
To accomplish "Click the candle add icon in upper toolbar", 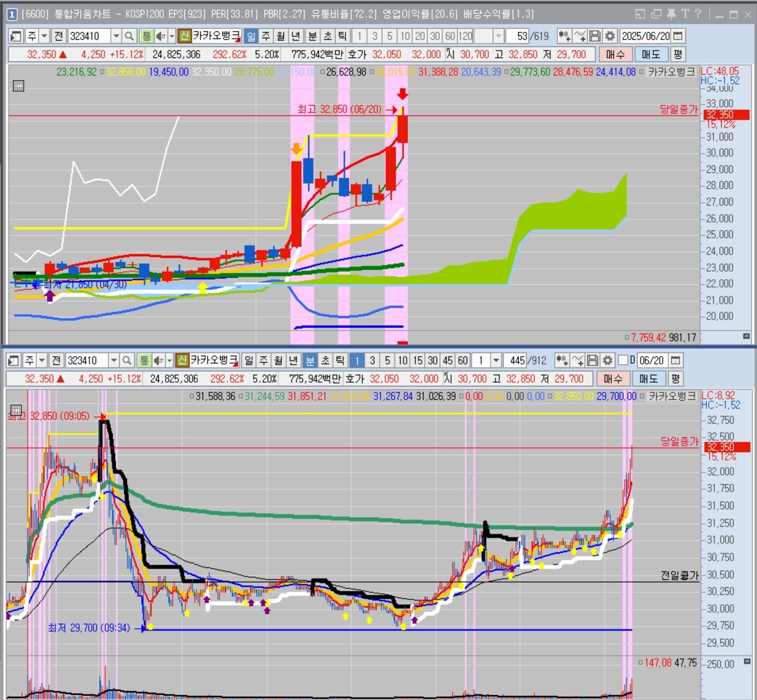I will (565, 36).
